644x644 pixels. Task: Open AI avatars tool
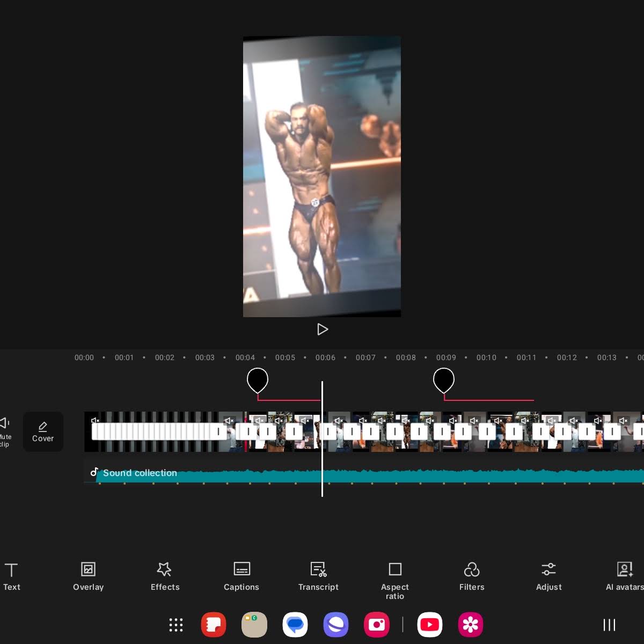click(625, 577)
